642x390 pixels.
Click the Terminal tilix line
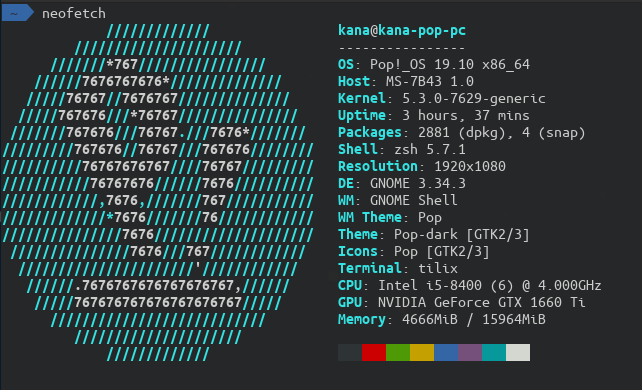398,268
